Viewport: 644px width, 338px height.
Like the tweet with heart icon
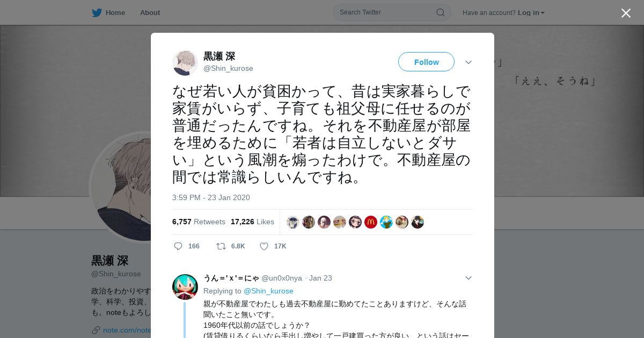(x=264, y=246)
